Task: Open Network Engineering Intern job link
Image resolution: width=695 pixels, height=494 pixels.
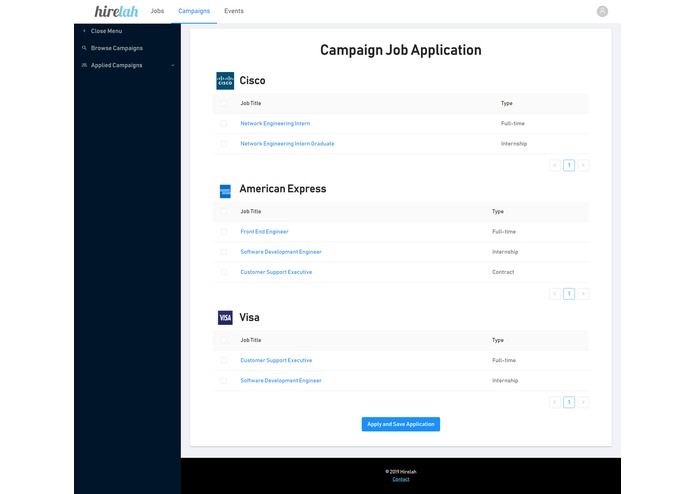Action: click(x=275, y=124)
